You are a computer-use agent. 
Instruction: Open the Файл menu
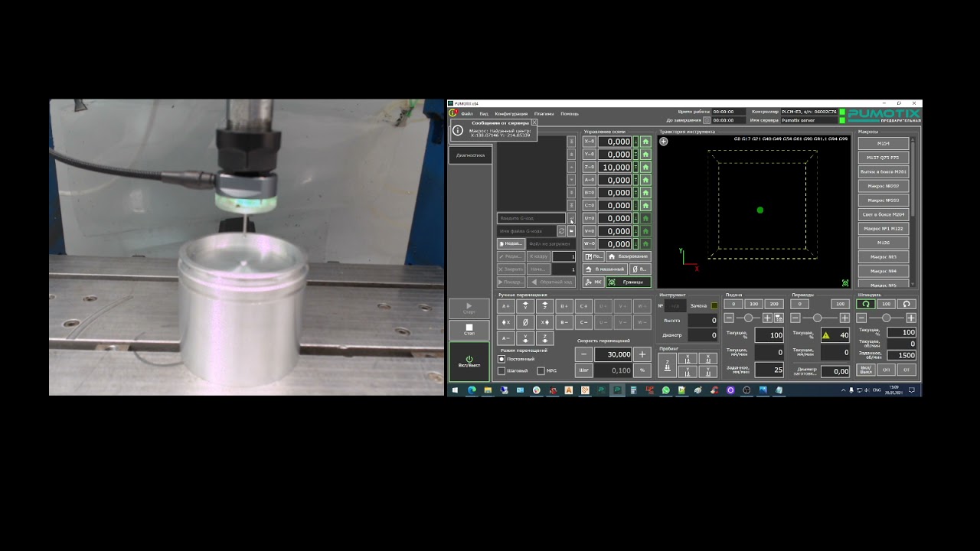pyautogui.click(x=466, y=113)
